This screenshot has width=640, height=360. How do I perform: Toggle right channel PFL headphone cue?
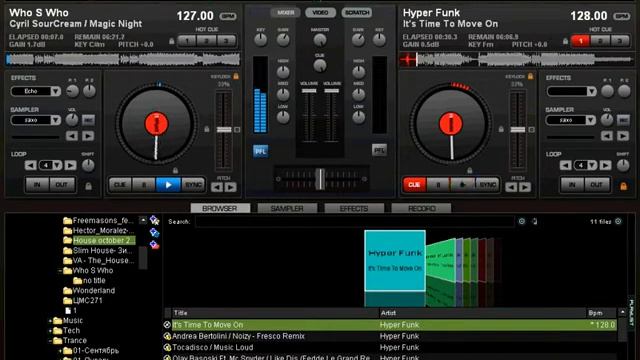tap(379, 150)
